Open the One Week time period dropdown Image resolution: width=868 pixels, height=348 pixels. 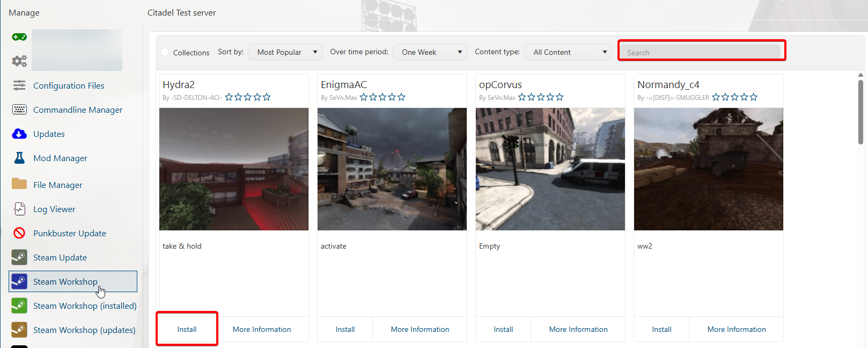[430, 52]
